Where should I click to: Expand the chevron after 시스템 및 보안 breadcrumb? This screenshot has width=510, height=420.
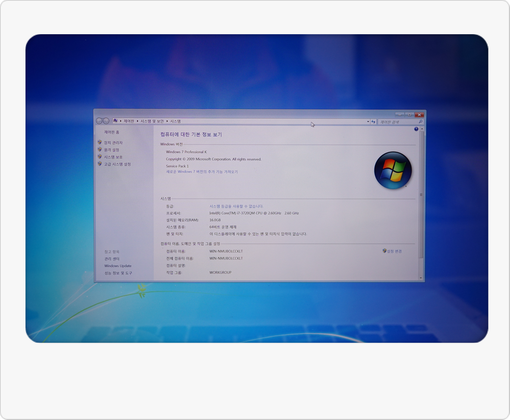coord(167,121)
